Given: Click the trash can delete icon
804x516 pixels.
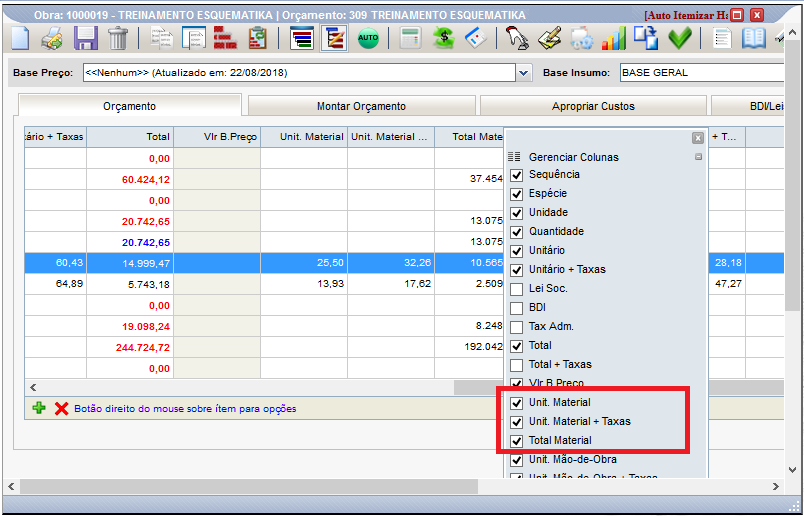Looking at the screenshot, I should (117, 38).
